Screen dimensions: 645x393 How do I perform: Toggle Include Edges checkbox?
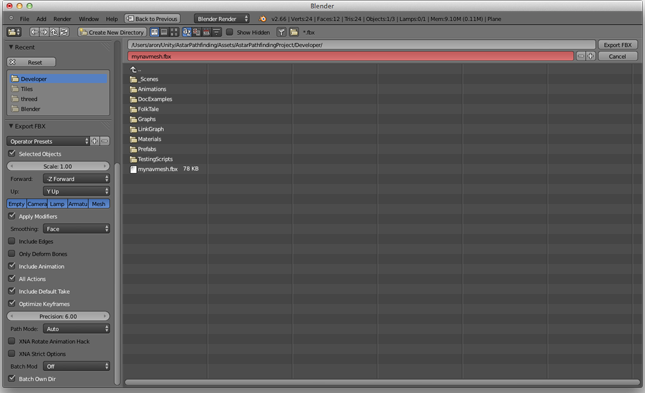12,241
